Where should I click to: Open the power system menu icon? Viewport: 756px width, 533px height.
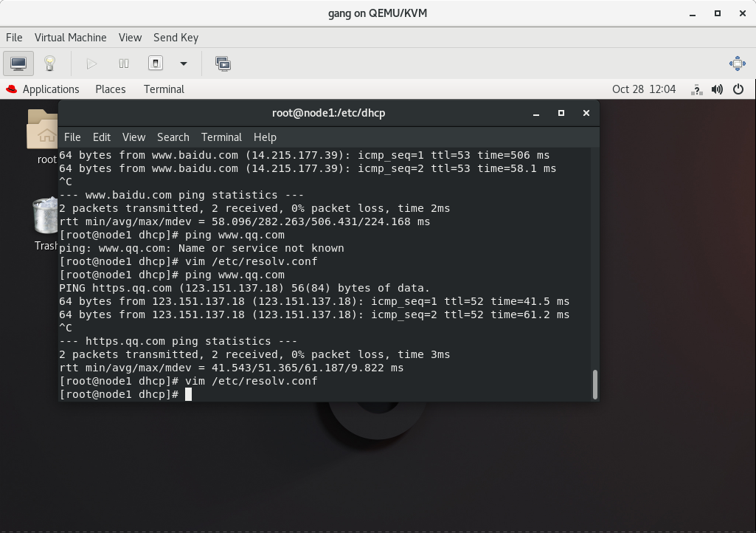point(738,89)
